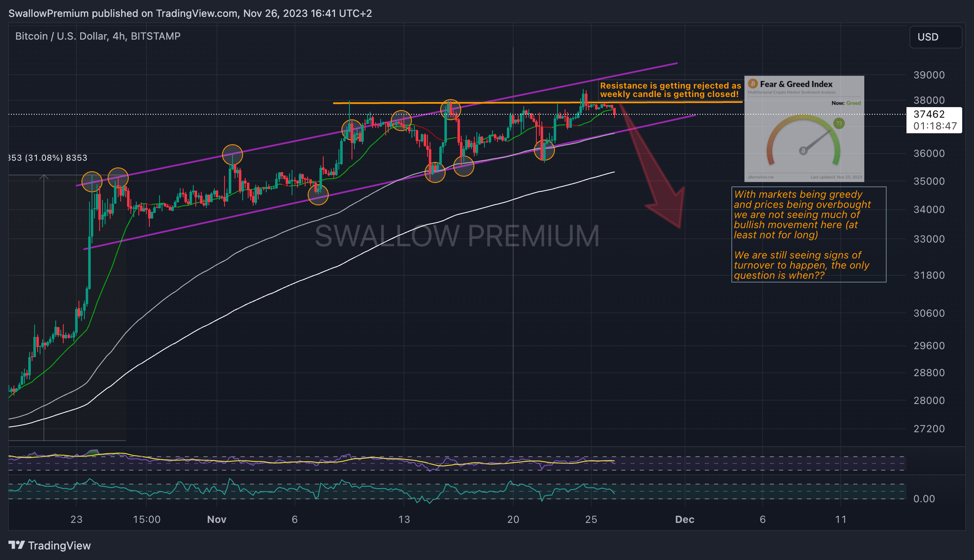The image size is (974, 560).
Task: Click the current price label 37462
Action: pos(929,114)
